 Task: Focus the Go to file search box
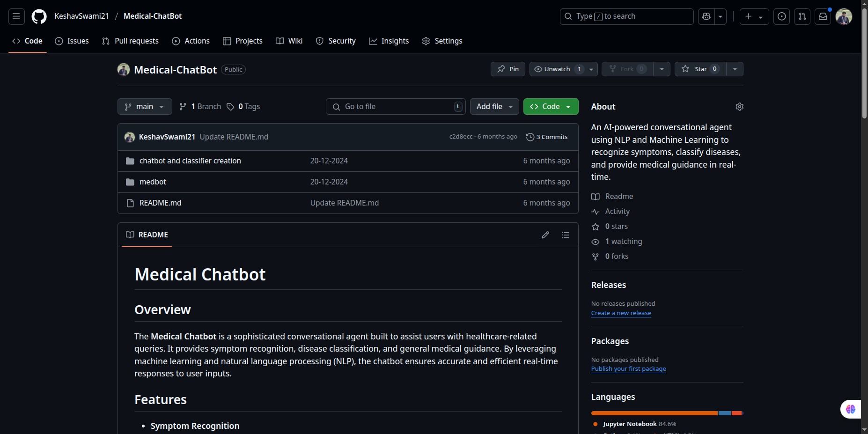396,107
